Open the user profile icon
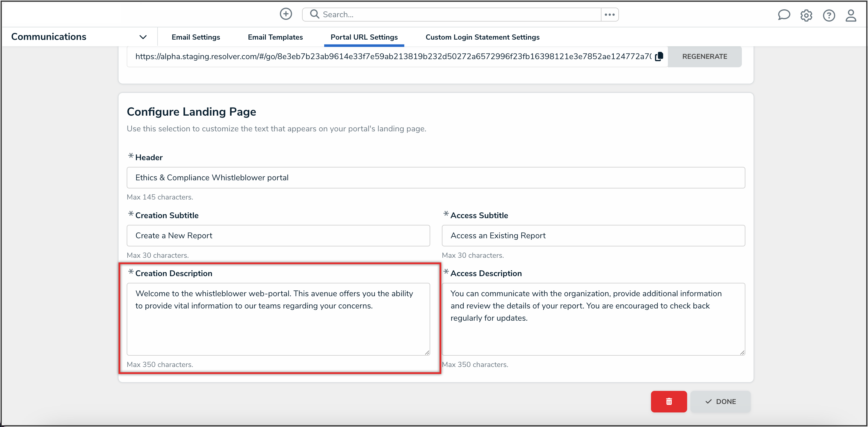Viewport: 868px width, 427px height. point(851,15)
